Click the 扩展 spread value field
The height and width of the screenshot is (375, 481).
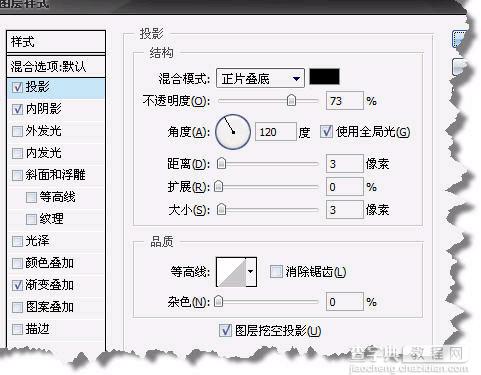(x=344, y=187)
